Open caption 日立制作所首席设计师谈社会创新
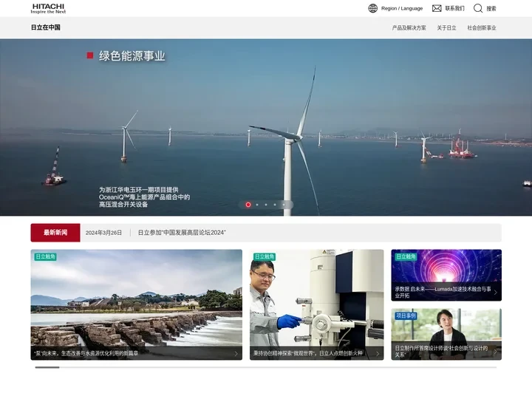 click(x=441, y=352)
